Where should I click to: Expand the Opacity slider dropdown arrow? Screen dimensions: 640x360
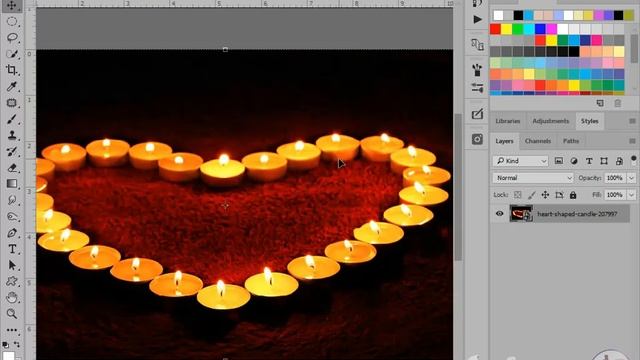coord(631,178)
